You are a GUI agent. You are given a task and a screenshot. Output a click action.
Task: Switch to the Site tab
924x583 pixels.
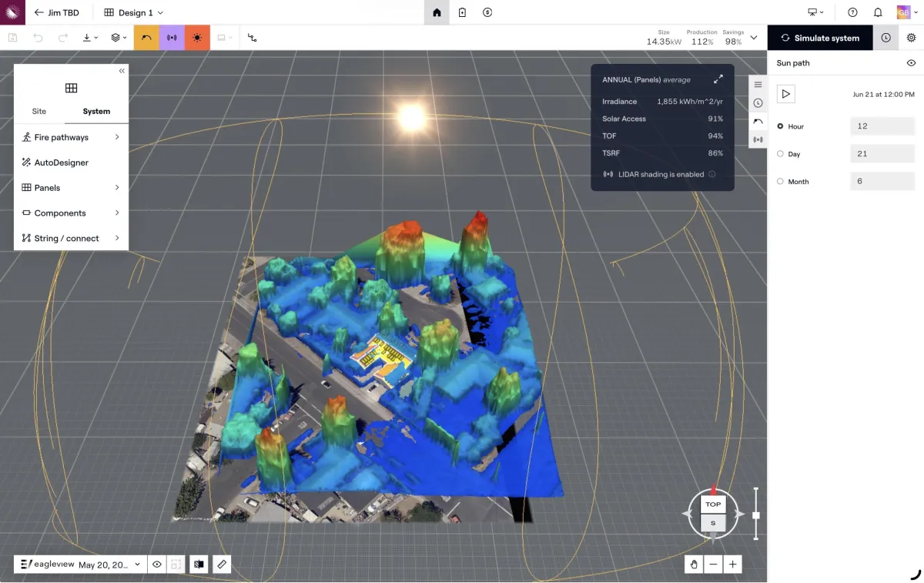pos(38,112)
